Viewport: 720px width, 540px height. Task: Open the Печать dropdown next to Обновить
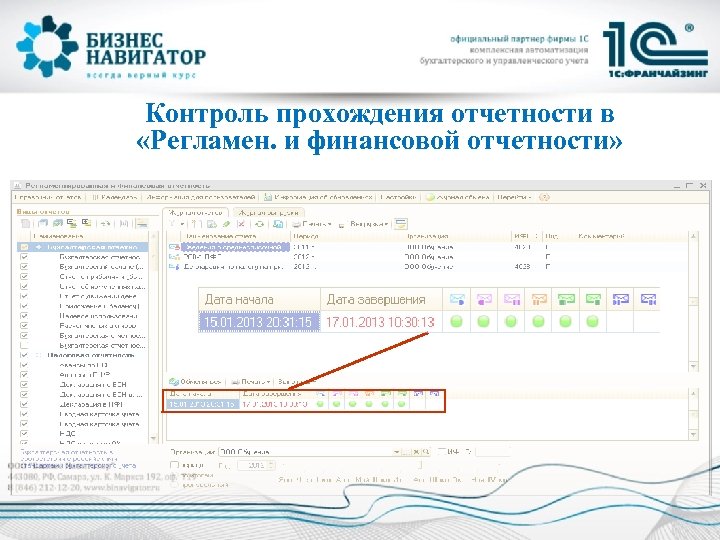click(251, 382)
